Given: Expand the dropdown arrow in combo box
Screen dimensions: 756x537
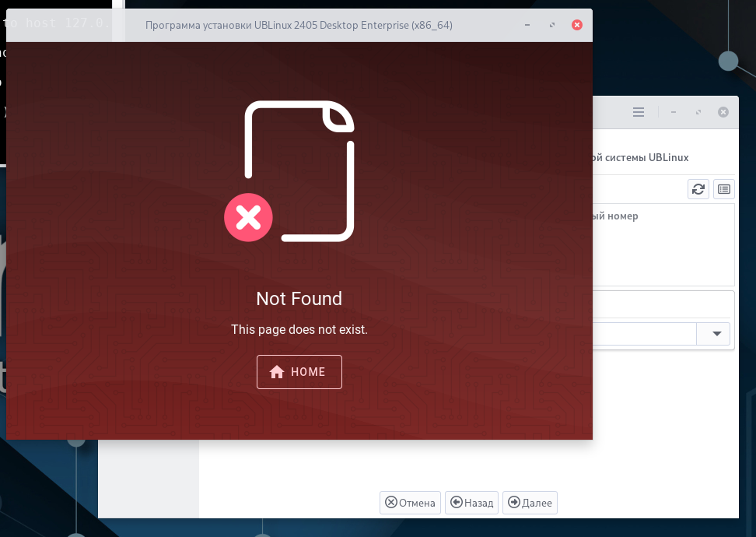Looking at the screenshot, I should [x=716, y=333].
